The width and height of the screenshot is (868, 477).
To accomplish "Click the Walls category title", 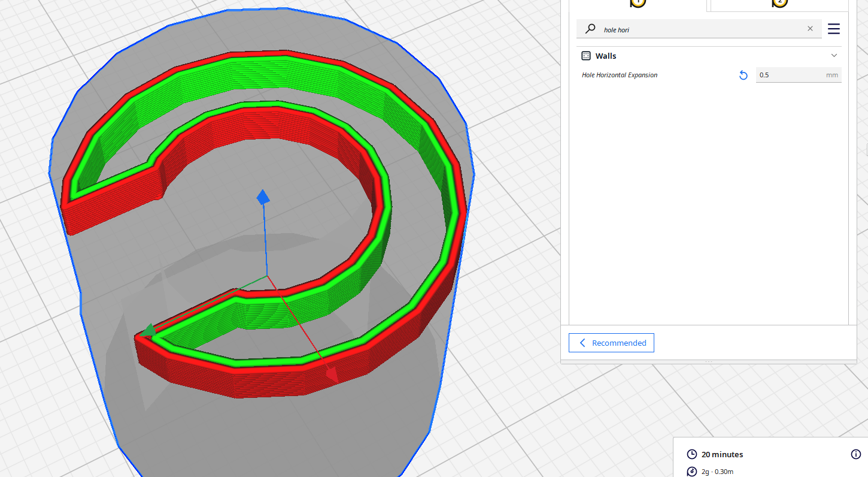I will [x=606, y=56].
